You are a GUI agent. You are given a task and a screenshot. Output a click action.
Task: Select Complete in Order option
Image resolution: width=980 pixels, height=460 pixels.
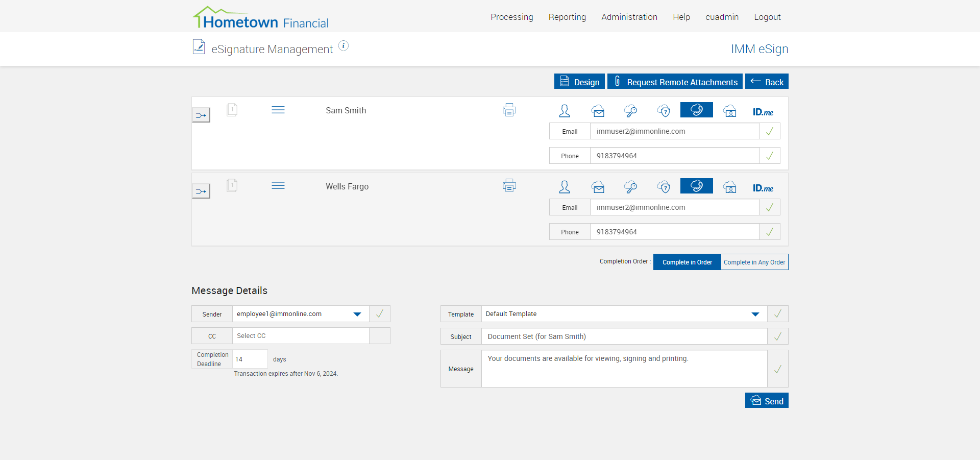pos(687,262)
